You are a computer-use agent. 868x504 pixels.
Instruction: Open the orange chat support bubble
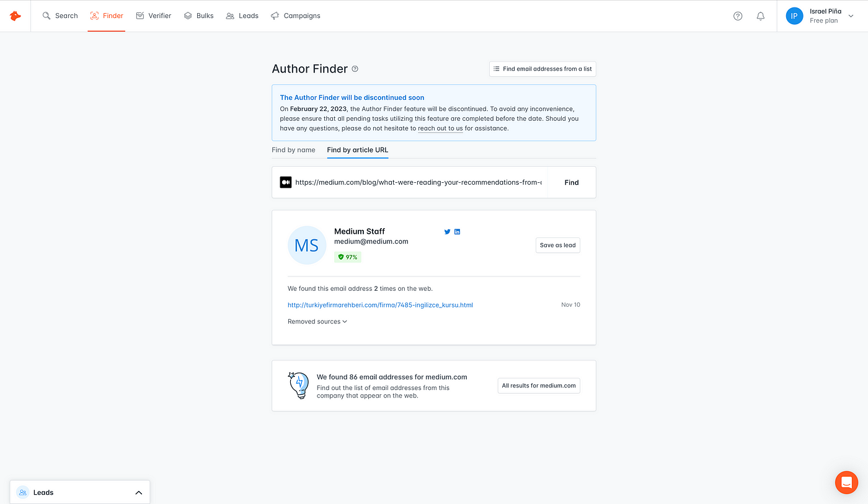coord(846,482)
